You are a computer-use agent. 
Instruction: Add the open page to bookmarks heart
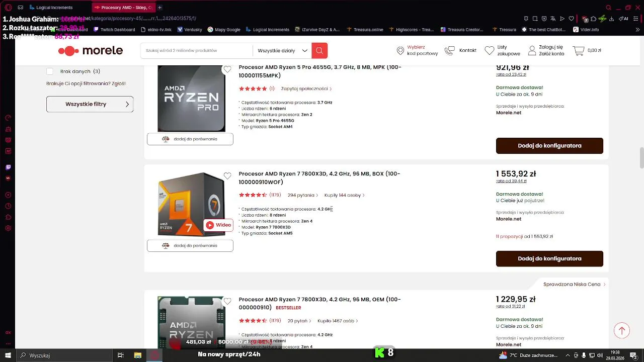tap(571, 19)
